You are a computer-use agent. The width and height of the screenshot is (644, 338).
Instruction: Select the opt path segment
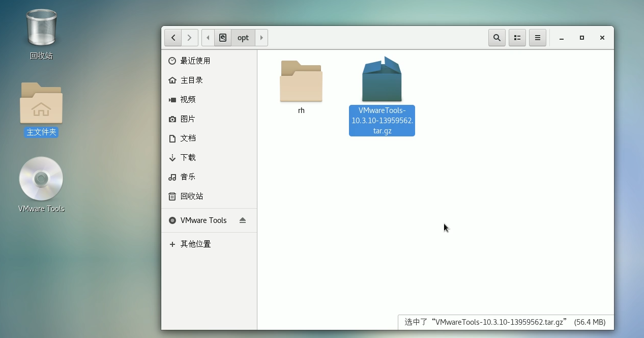(243, 38)
